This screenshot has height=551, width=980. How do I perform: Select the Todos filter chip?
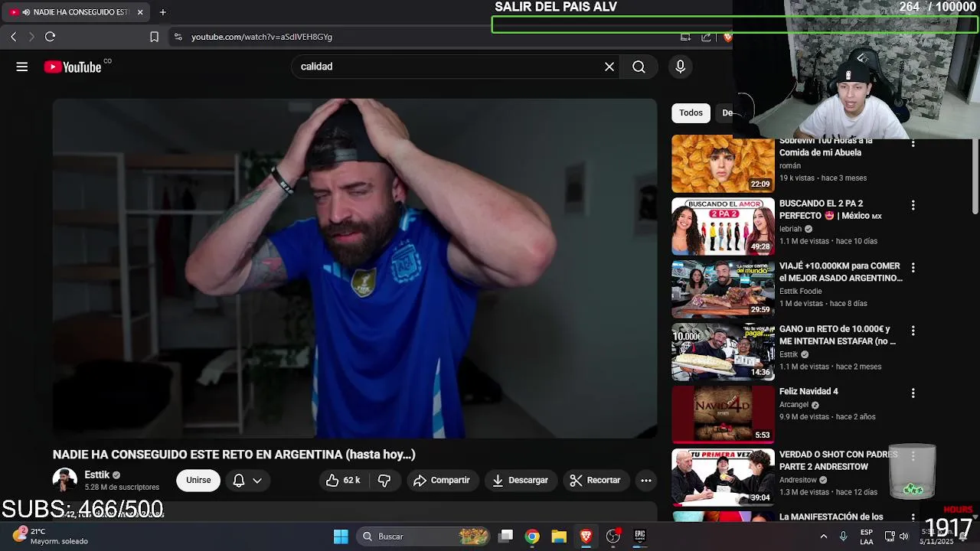[691, 112]
